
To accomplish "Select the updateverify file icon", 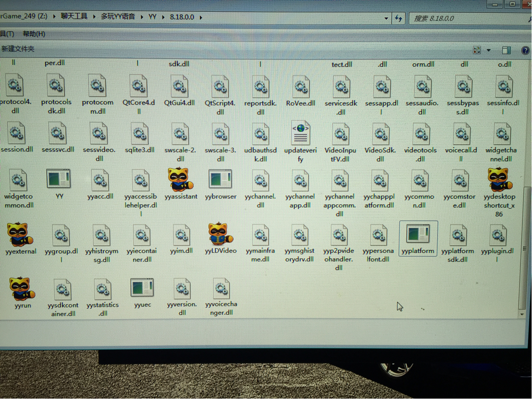I will (300, 134).
